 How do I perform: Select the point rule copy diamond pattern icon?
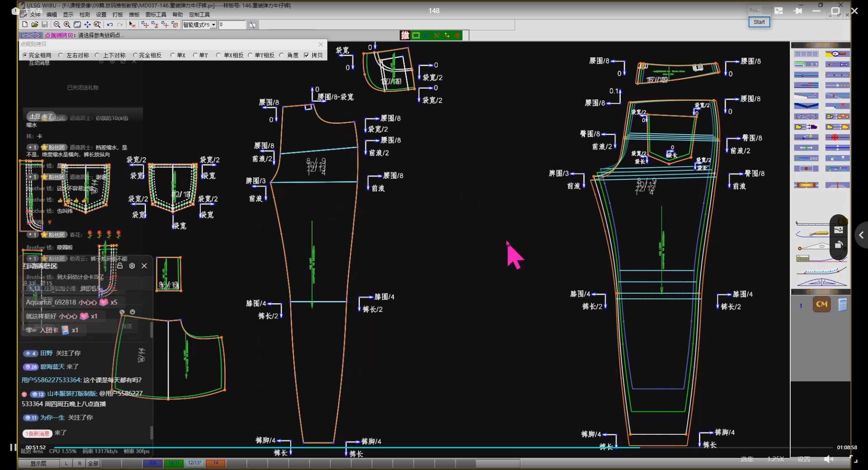807,116
